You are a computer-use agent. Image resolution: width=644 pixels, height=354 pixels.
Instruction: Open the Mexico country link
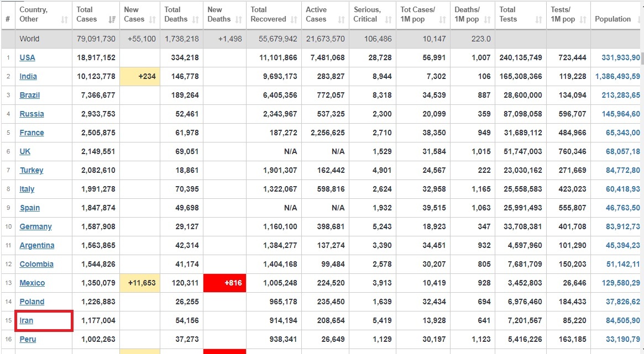pos(32,283)
